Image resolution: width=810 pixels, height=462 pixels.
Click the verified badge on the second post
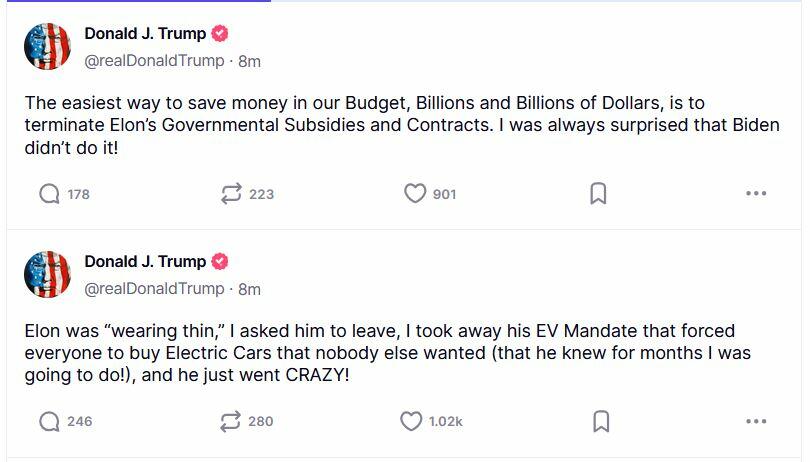(x=220, y=262)
